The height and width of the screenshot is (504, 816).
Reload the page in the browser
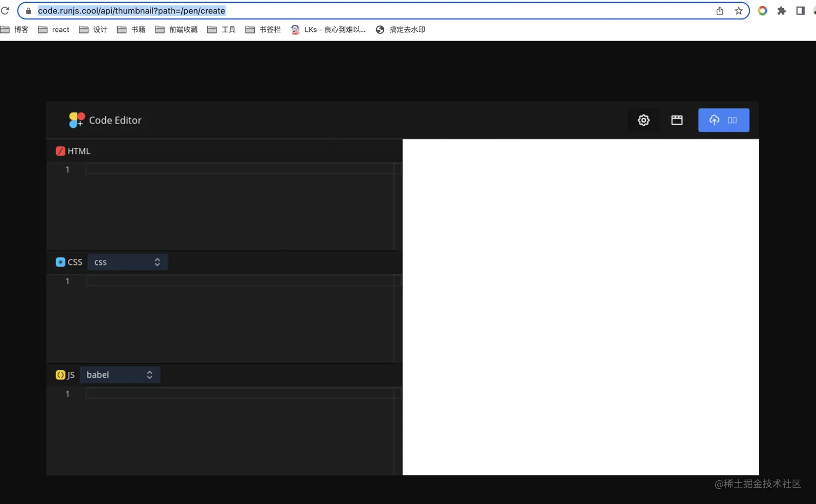point(5,11)
